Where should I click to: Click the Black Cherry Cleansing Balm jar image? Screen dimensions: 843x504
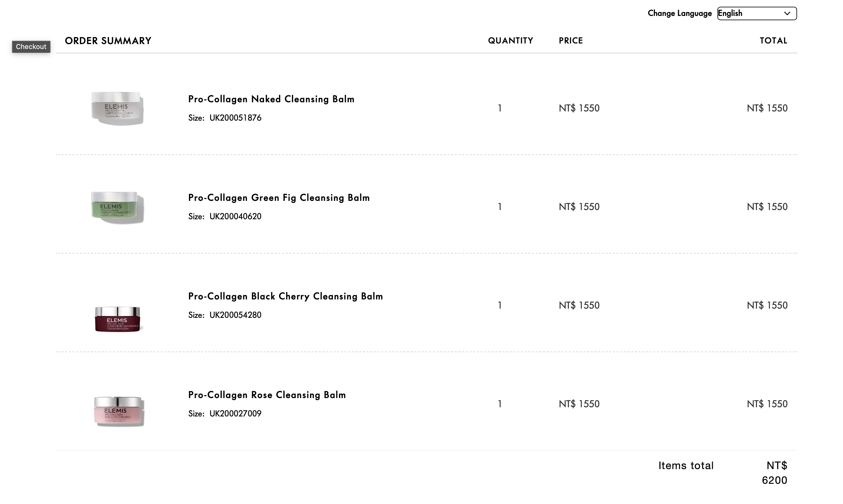coord(117,319)
